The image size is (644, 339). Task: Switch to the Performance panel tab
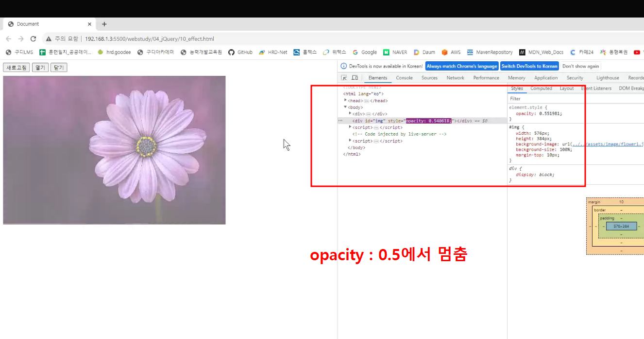point(486,78)
